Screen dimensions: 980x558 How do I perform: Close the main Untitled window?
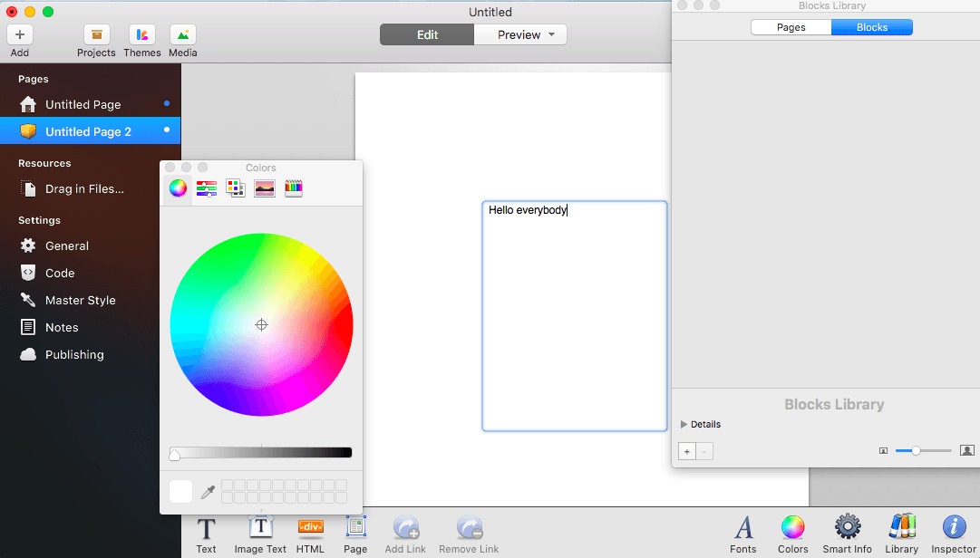coord(12,12)
